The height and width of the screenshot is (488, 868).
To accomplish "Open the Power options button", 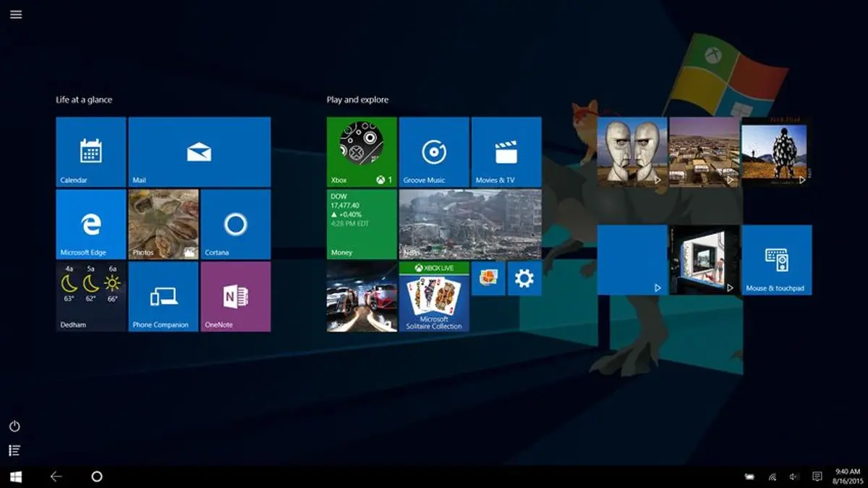I will (14, 426).
